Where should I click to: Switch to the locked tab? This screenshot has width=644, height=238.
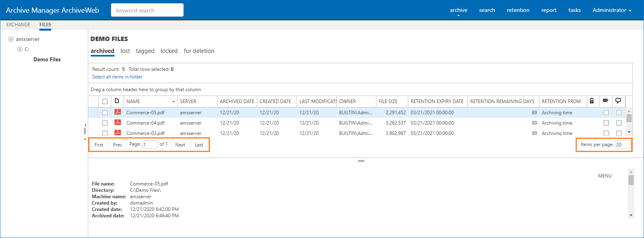pyautogui.click(x=169, y=51)
